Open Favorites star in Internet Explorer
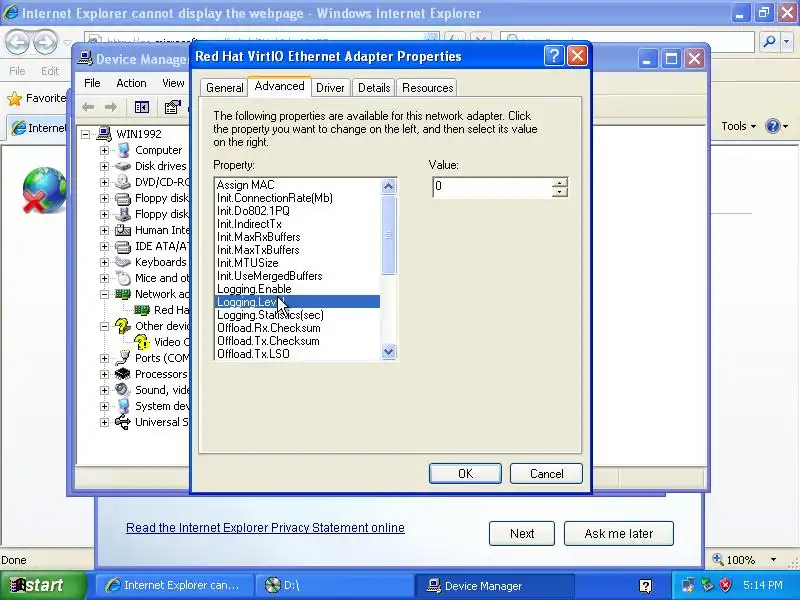 coord(15,98)
